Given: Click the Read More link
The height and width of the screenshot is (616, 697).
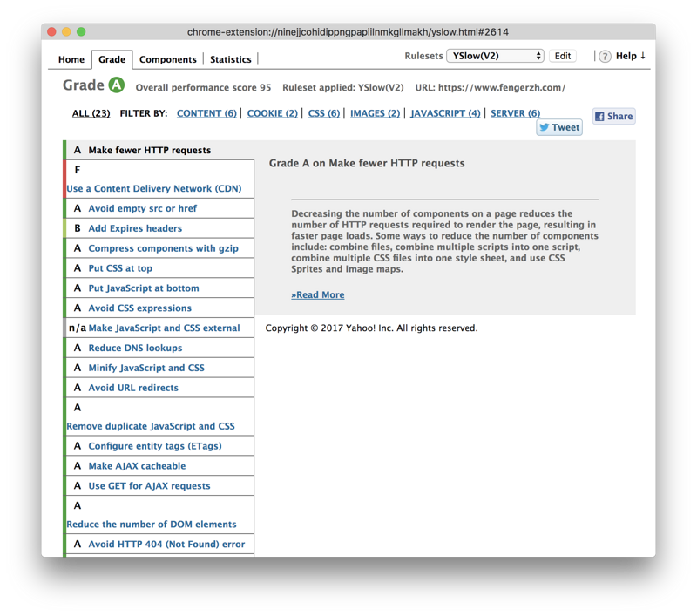Looking at the screenshot, I should (318, 294).
